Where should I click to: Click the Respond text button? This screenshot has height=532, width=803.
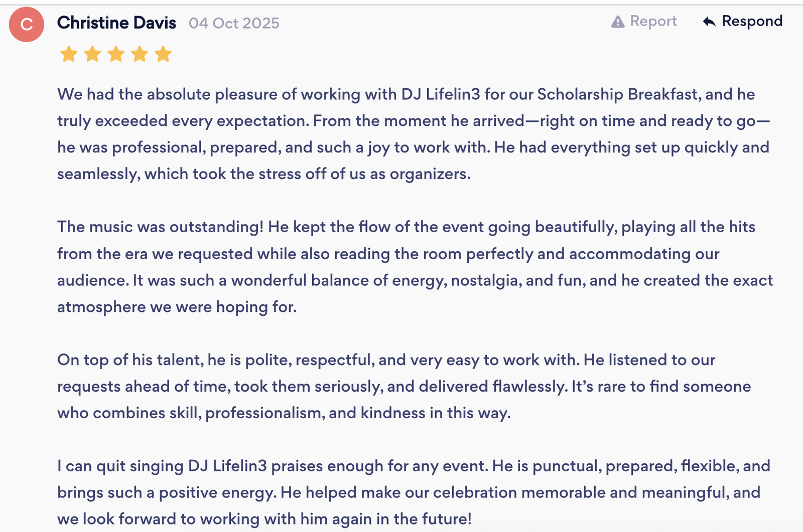[x=752, y=21]
